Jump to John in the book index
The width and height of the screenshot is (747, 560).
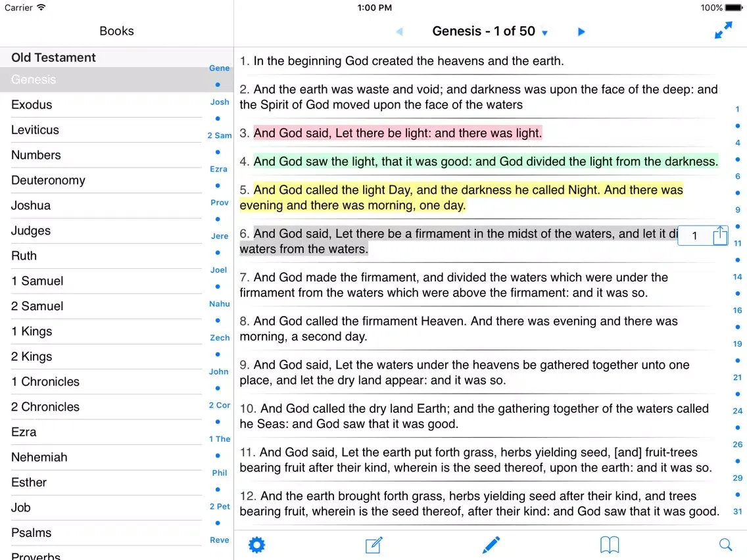pyautogui.click(x=219, y=371)
